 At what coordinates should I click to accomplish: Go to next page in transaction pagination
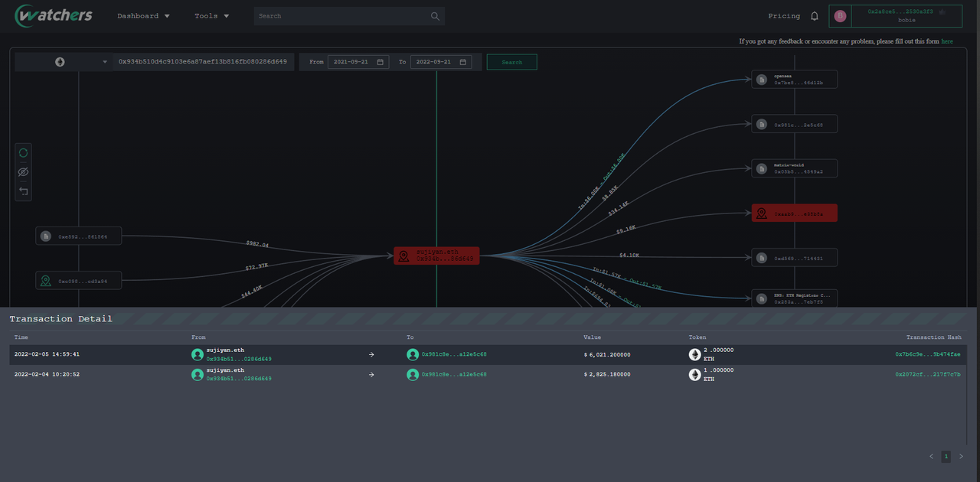(962, 457)
